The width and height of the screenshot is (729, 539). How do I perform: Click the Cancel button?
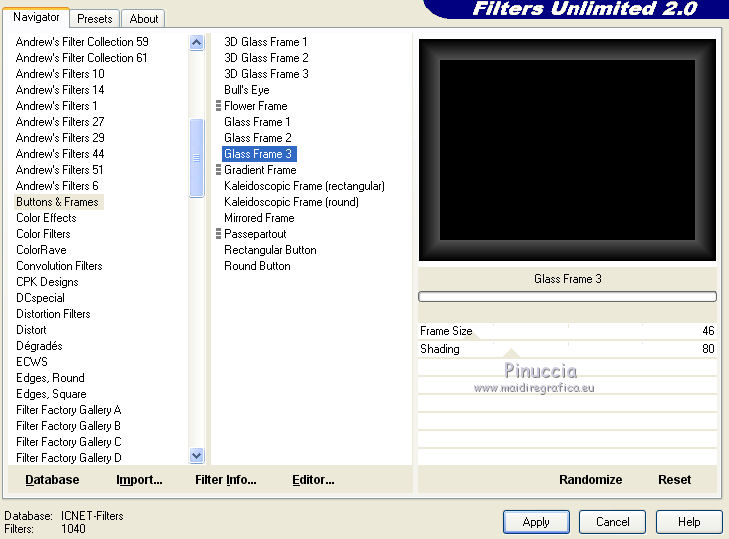pos(612,522)
